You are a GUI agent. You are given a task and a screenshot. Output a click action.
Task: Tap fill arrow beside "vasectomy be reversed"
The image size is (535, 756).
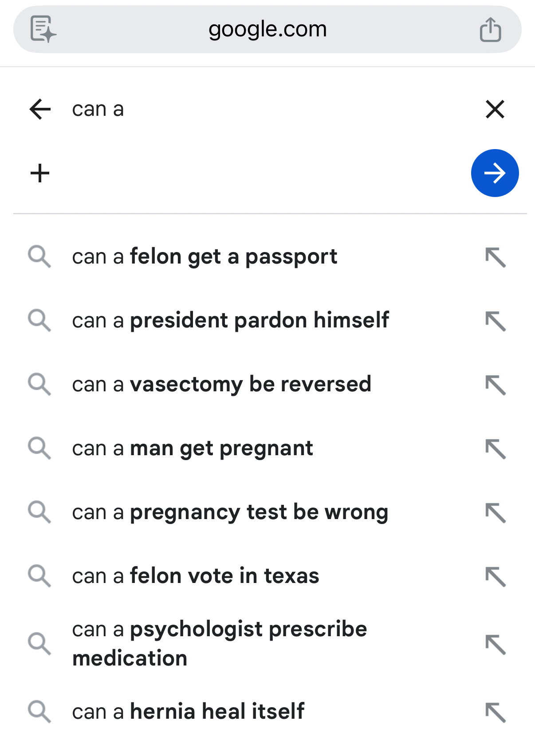pyautogui.click(x=496, y=385)
